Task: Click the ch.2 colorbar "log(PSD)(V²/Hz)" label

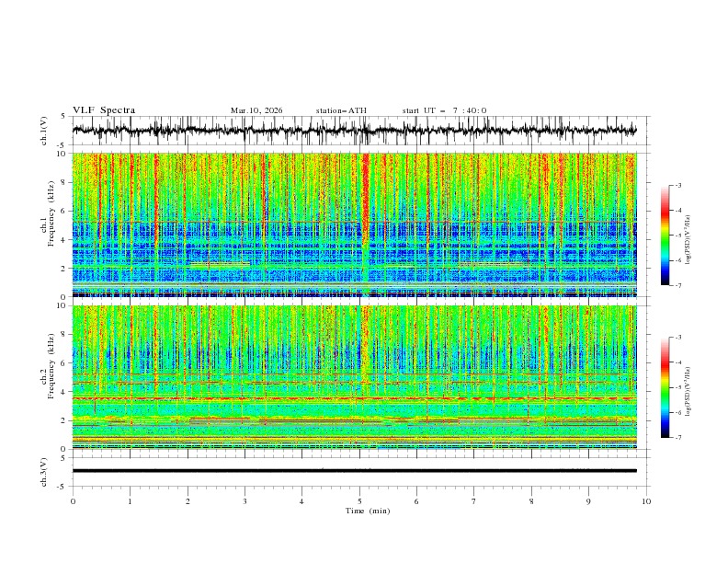Action: coord(688,392)
